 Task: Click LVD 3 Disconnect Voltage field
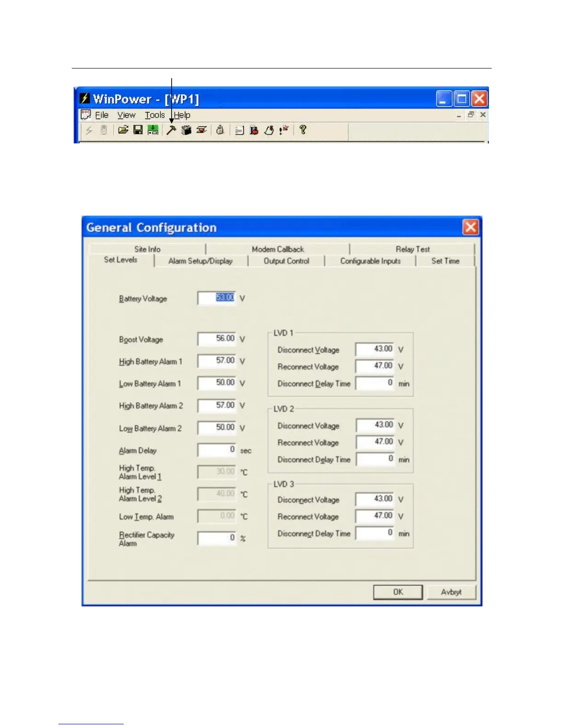[x=374, y=499]
